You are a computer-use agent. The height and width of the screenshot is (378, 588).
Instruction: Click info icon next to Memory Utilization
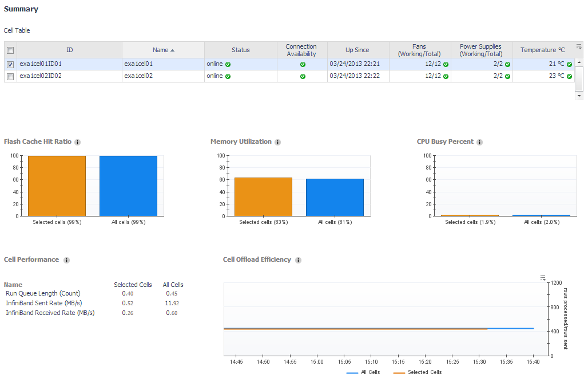pyautogui.click(x=277, y=142)
